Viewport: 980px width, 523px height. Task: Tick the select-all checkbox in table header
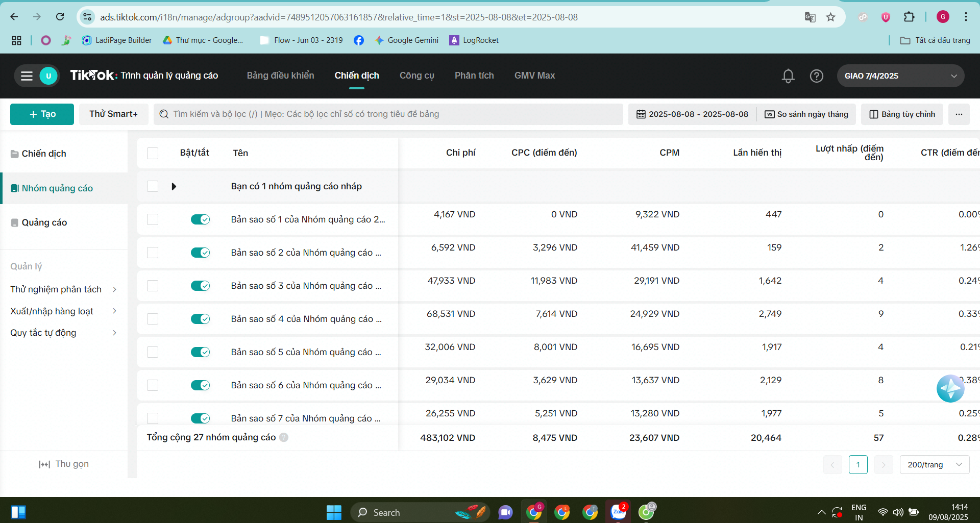(x=153, y=153)
